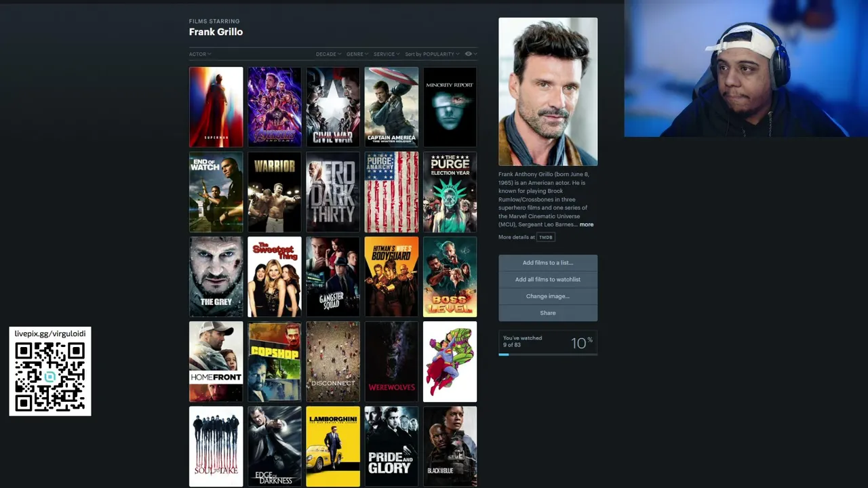Viewport: 868px width, 488px height.
Task: Click the Share button
Action: 548,313
